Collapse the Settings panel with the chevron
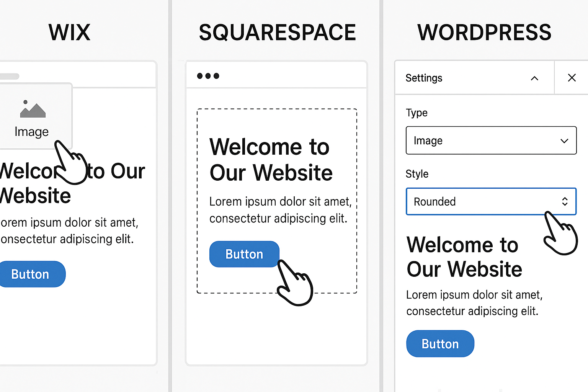The width and height of the screenshot is (588, 392). pyautogui.click(x=534, y=78)
